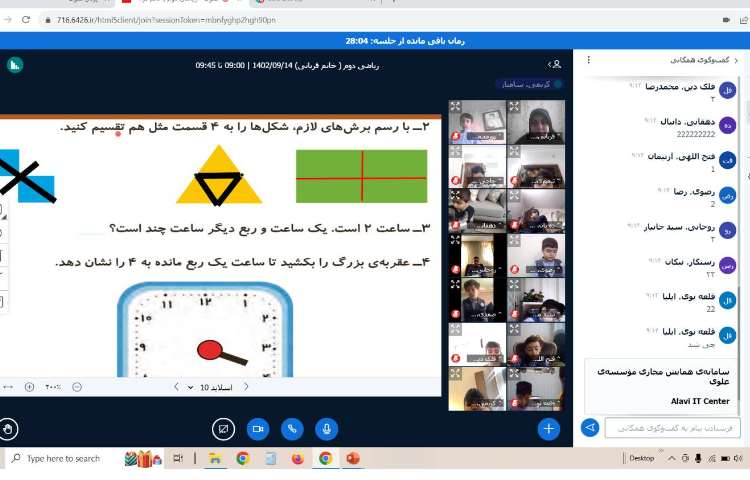
Task: Select the teacher's webcam in hijab
Action: (x=536, y=122)
